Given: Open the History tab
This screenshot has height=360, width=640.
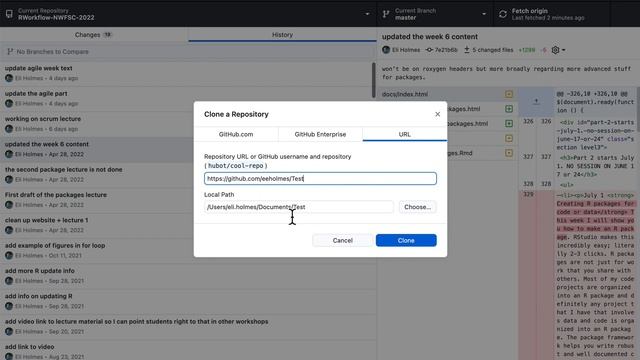Looking at the screenshot, I should [x=282, y=35].
